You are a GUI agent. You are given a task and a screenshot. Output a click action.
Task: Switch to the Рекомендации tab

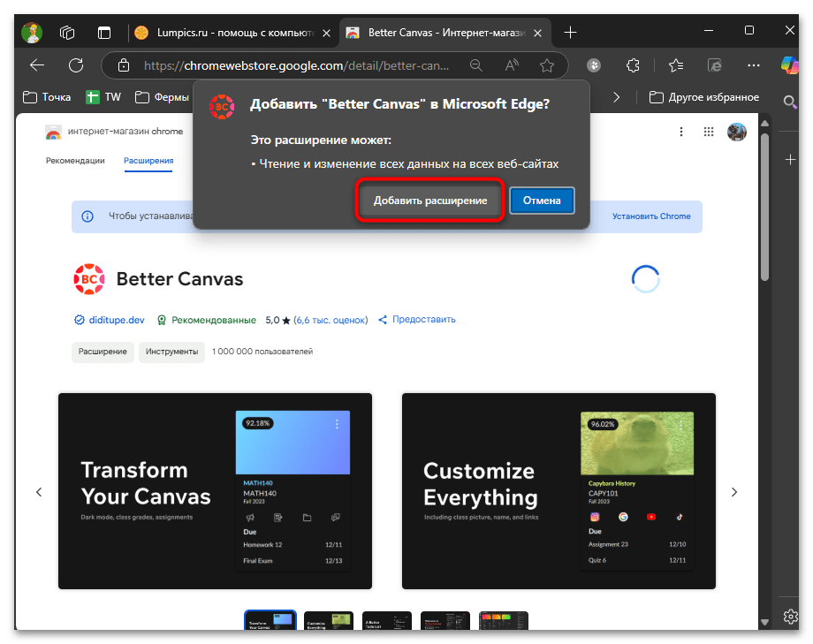(75, 161)
